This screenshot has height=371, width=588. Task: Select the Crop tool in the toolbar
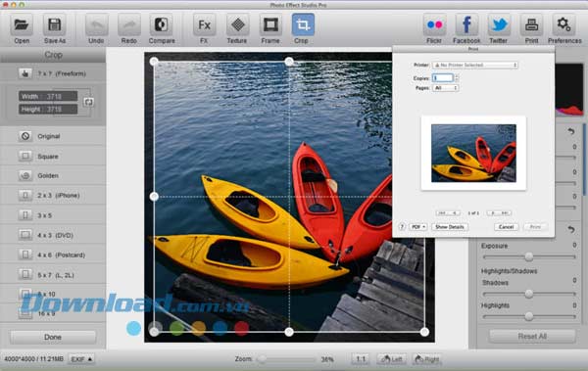pyautogui.click(x=303, y=25)
